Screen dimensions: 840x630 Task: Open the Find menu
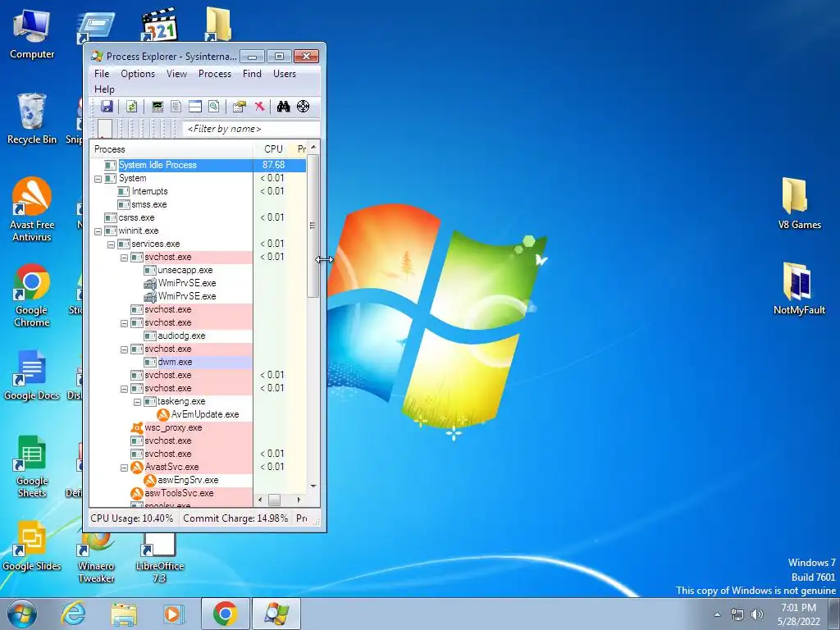click(x=252, y=74)
